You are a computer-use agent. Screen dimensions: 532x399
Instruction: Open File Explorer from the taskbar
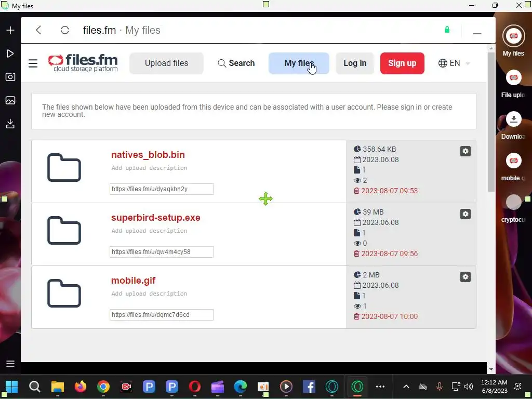pyautogui.click(x=57, y=387)
